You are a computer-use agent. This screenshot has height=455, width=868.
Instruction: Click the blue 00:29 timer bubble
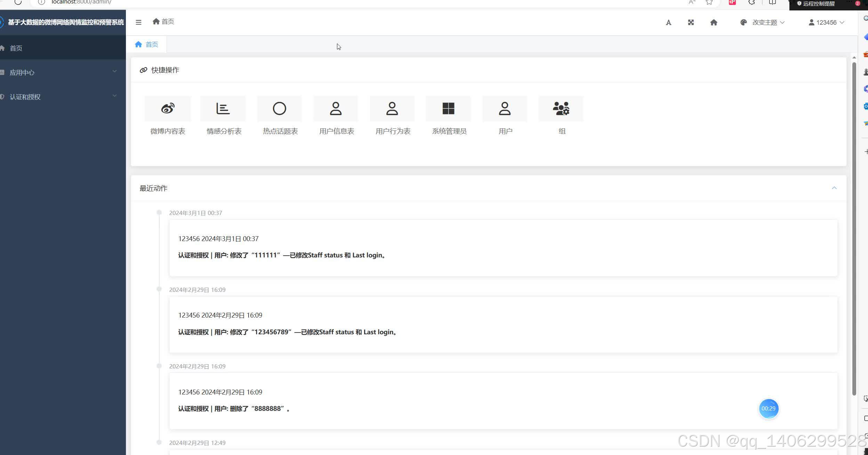pos(768,408)
